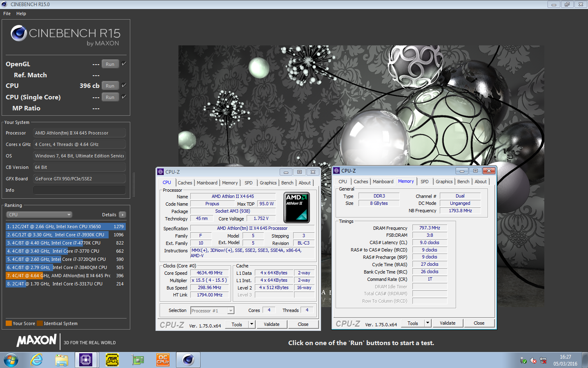588x368 pixels.
Task: Open the CPU ranking category dropdown
Action: pos(39,215)
